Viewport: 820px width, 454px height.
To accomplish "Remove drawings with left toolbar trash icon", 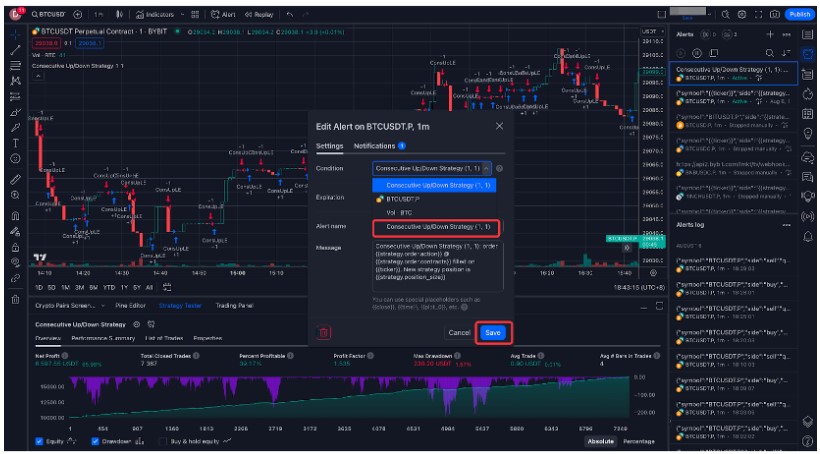I will click(15, 300).
